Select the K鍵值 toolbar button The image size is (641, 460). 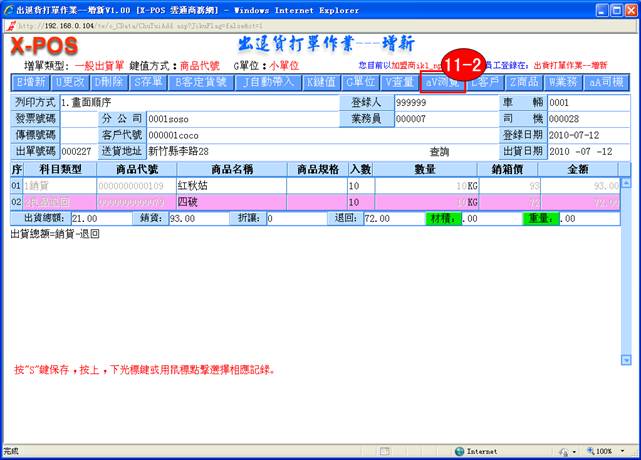point(321,82)
